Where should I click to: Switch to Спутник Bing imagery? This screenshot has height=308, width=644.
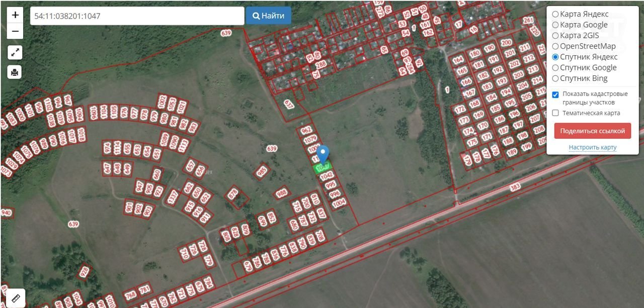pos(555,78)
